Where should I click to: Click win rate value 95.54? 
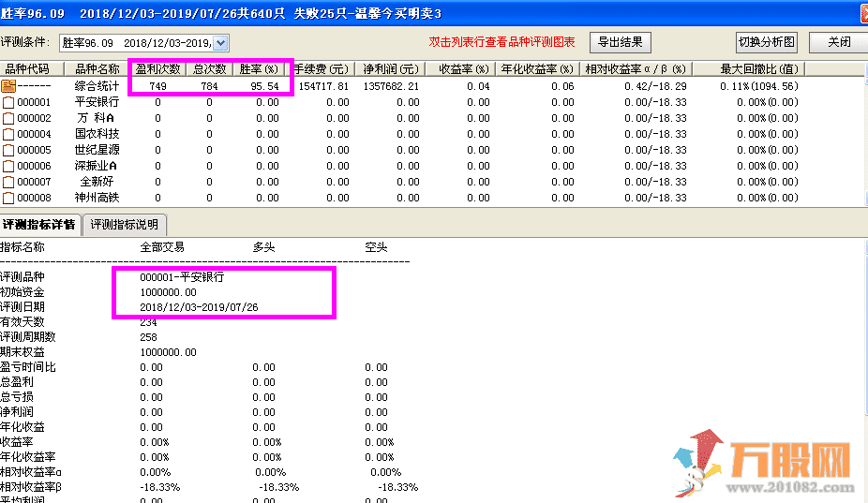point(264,86)
